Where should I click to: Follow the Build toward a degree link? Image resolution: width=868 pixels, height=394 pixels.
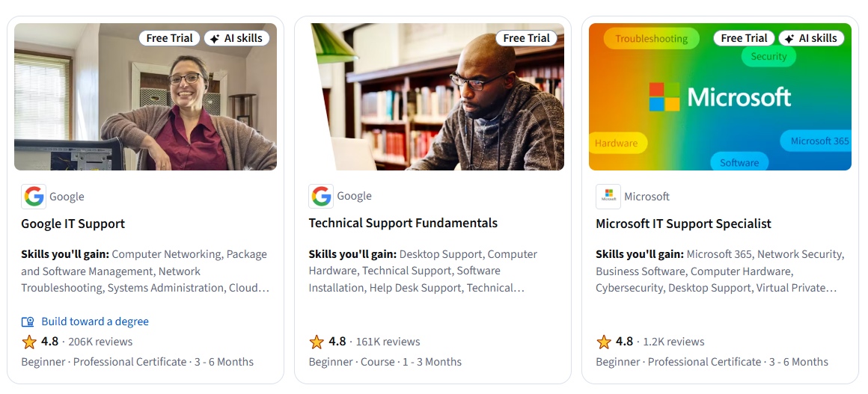(x=95, y=321)
